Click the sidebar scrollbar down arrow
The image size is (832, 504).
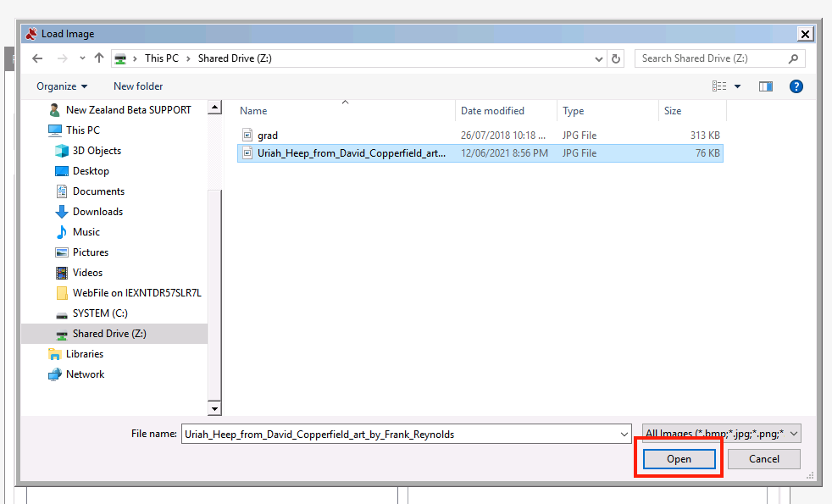pos(214,408)
